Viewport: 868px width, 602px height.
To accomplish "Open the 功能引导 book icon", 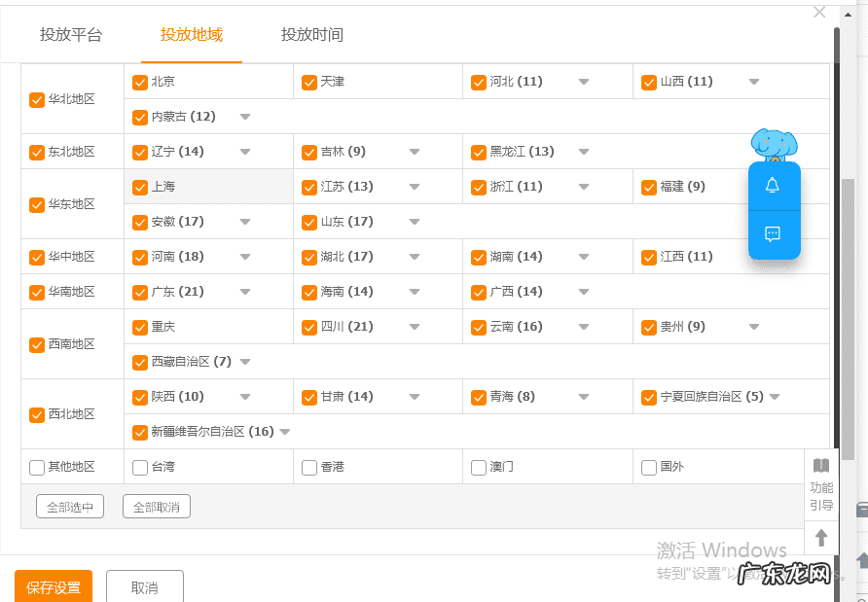I will pyautogui.click(x=820, y=466).
